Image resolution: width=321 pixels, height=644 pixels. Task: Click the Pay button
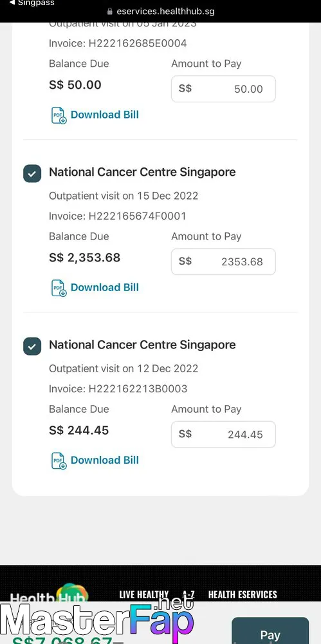coord(270,631)
